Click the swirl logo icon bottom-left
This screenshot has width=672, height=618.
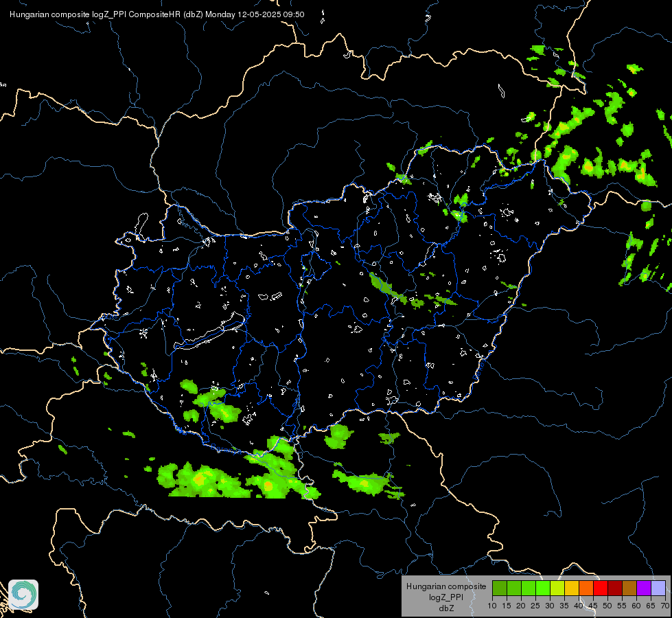23,595
